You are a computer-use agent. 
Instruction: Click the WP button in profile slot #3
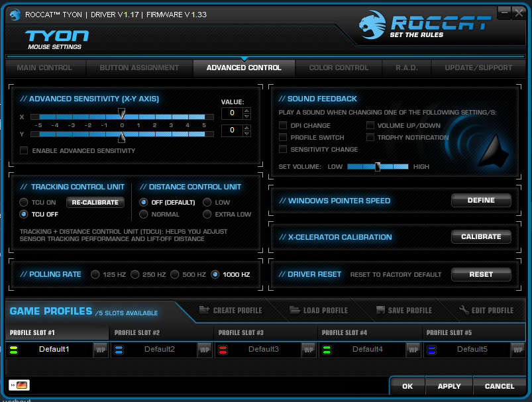click(309, 350)
